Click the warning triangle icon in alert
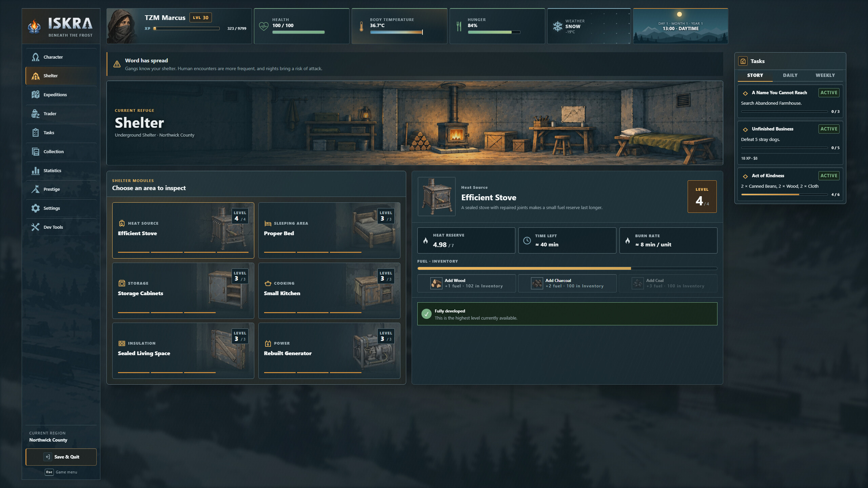The height and width of the screenshot is (488, 868). pos(117,64)
